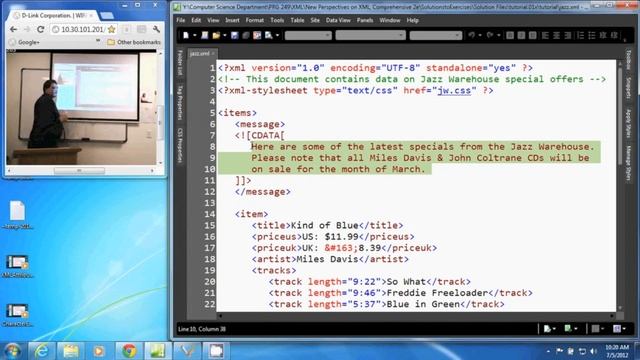
Task: Select the D-Link Corporation Chrome tab
Action: click(53, 16)
